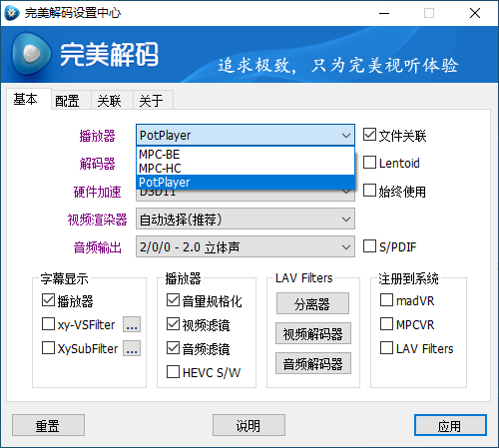Viewport: 499px width, 448px height.
Task: Close the 完美解码设置中心 window
Action: point(475,13)
